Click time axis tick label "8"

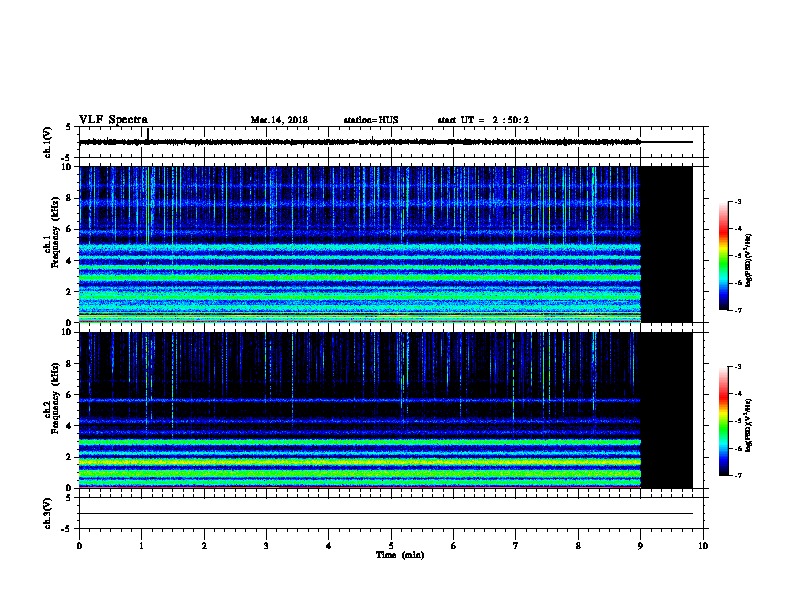click(578, 546)
